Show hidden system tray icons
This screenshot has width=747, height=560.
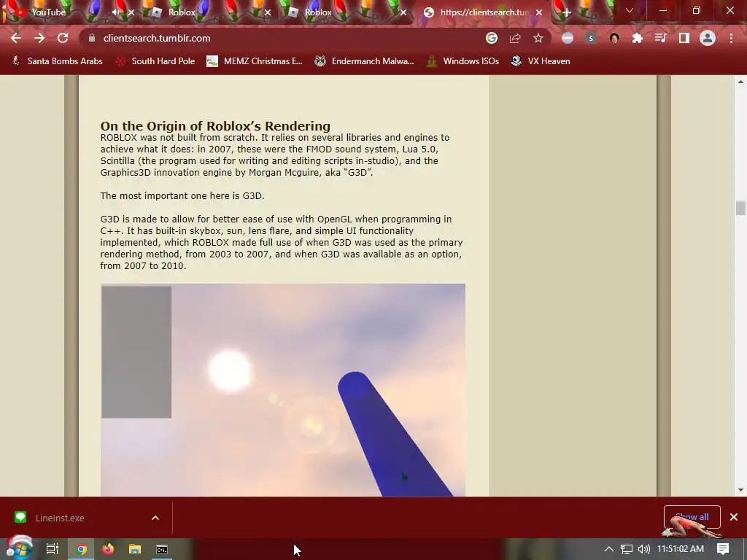tap(609, 549)
